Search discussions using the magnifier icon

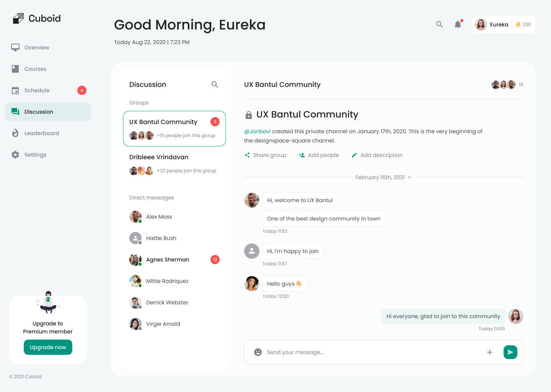point(215,85)
